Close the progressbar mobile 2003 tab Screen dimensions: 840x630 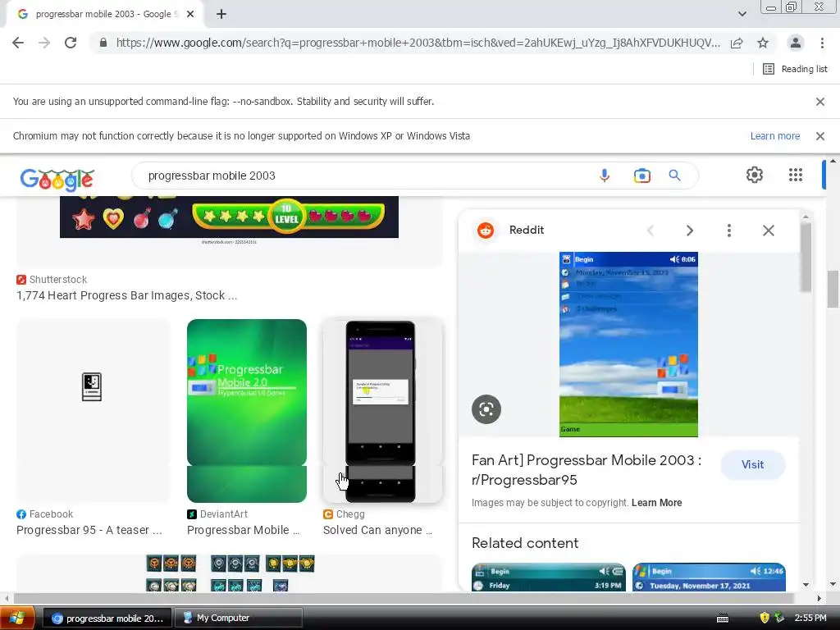point(190,15)
